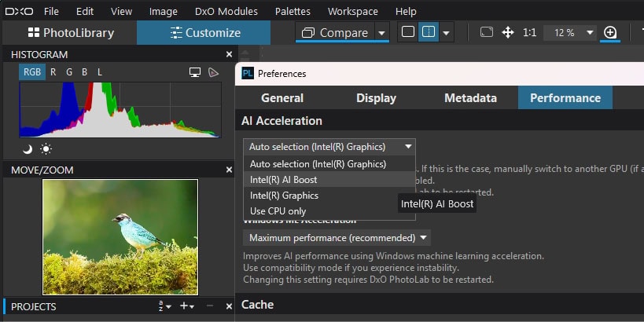
Task: Switch to the PhotoLibrary tab
Action: click(x=71, y=32)
